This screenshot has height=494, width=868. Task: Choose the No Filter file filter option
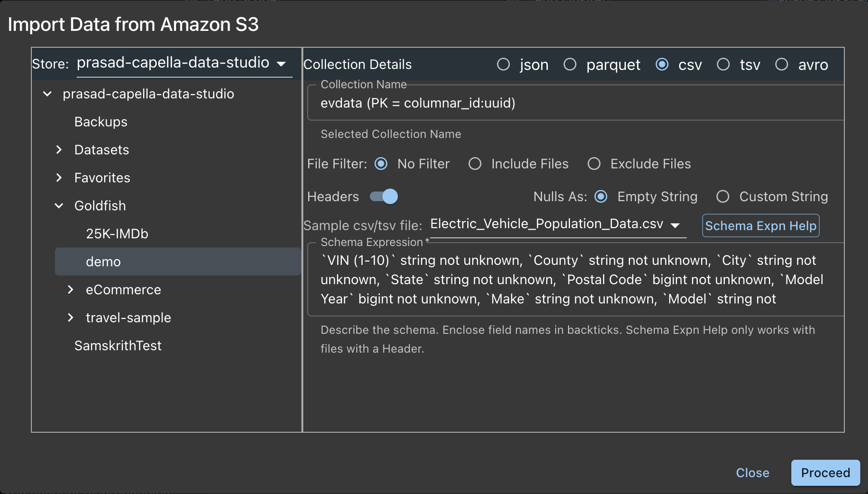(381, 164)
